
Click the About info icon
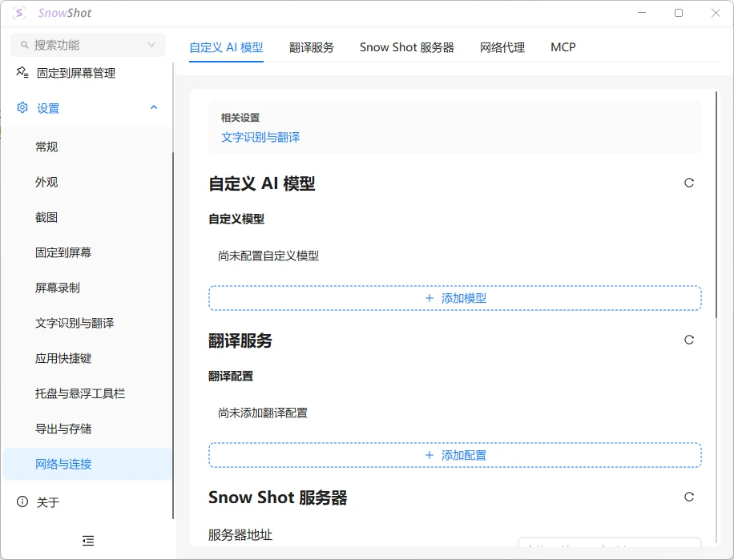[22, 502]
